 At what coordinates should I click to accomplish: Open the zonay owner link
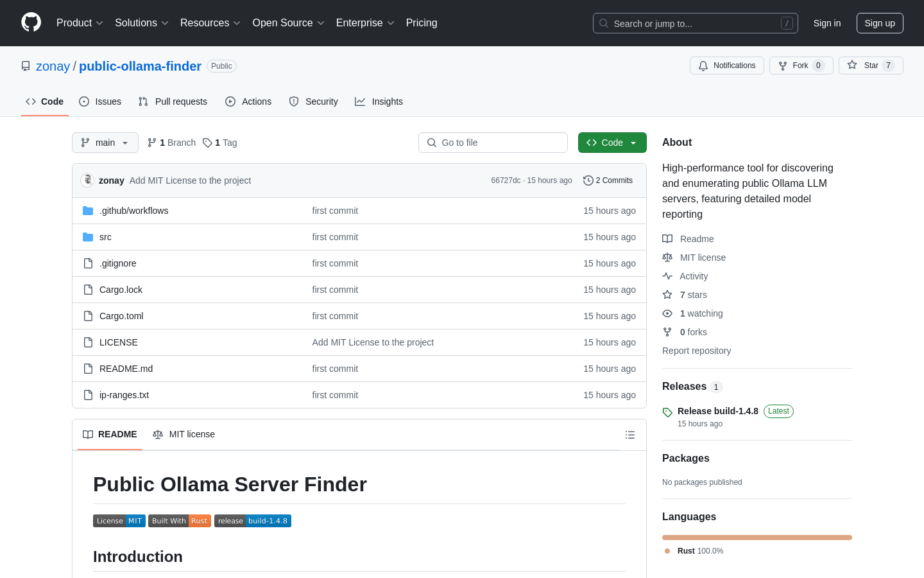pyautogui.click(x=53, y=66)
